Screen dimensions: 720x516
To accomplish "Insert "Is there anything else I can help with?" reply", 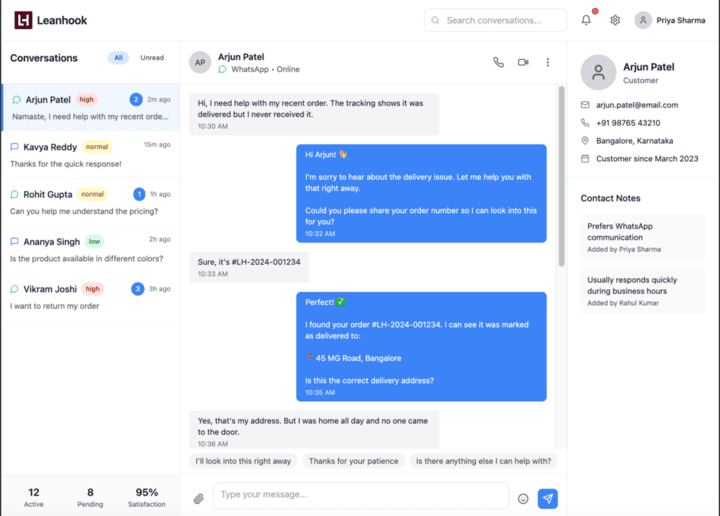I will [x=482, y=461].
